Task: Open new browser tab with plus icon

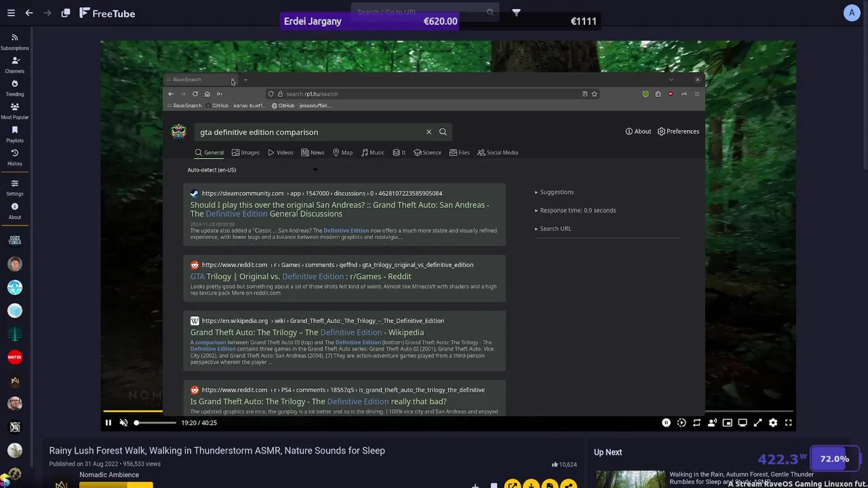Action: click(x=245, y=80)
